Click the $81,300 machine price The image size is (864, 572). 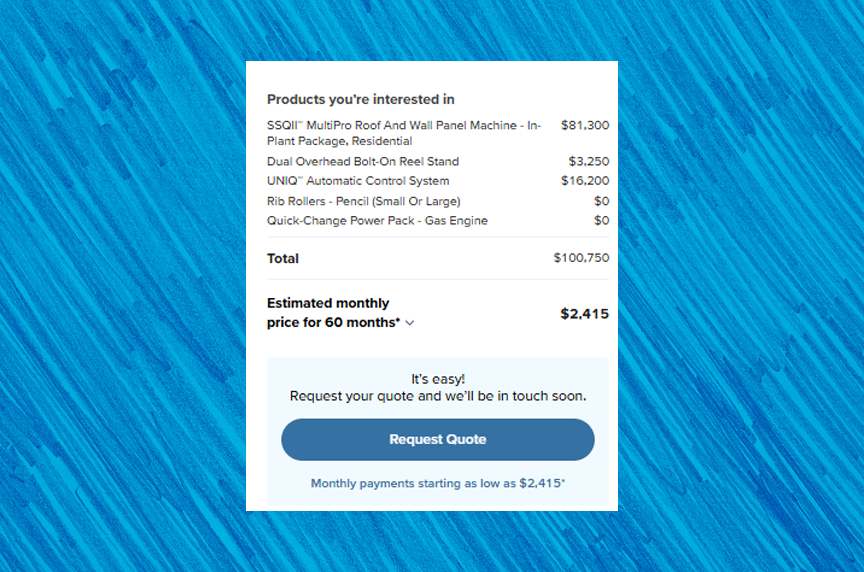[x=584, y=125]
